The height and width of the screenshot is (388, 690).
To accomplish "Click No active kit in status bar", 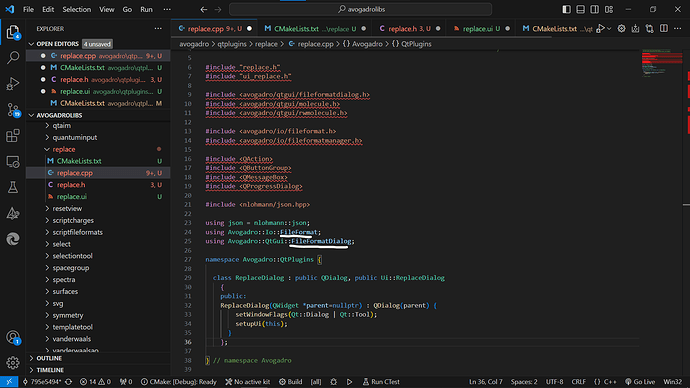I will [x=247, y=382].
